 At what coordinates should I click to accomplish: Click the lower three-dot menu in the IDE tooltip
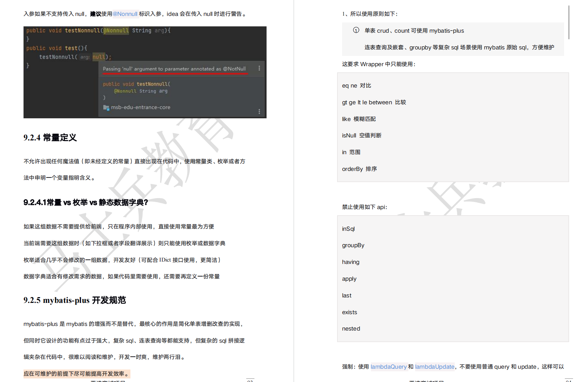pos(259,112)
